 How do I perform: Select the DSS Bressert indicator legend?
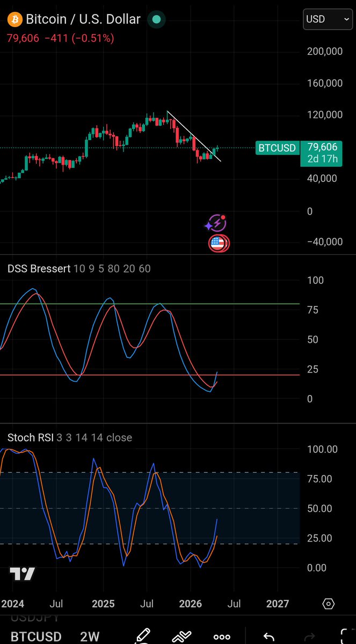[x=79, y=268]
